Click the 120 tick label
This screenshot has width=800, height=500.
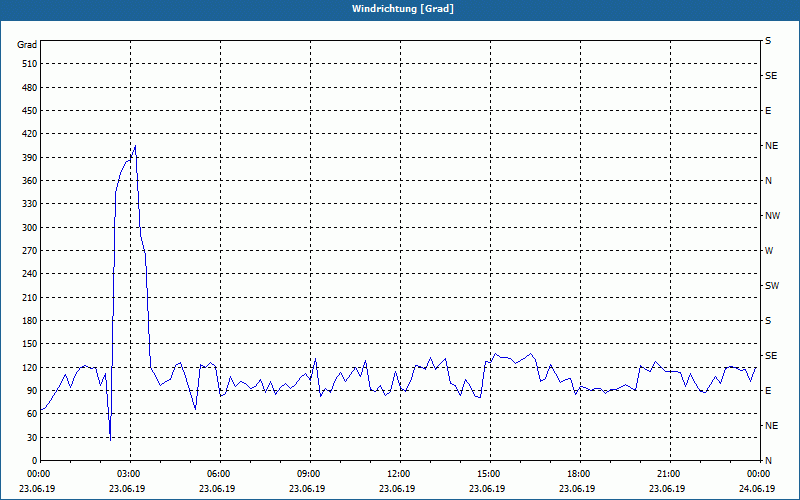click(30, 367)
